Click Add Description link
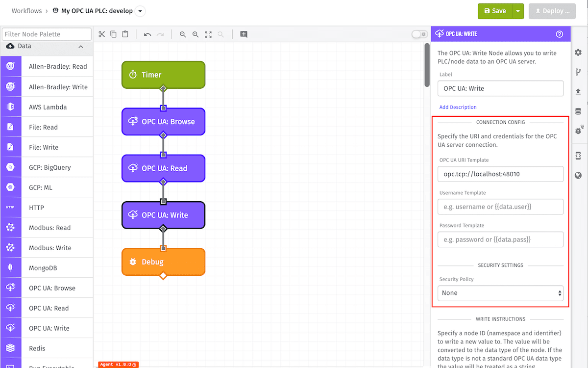The image size is (588, 368). coord(458,107)
